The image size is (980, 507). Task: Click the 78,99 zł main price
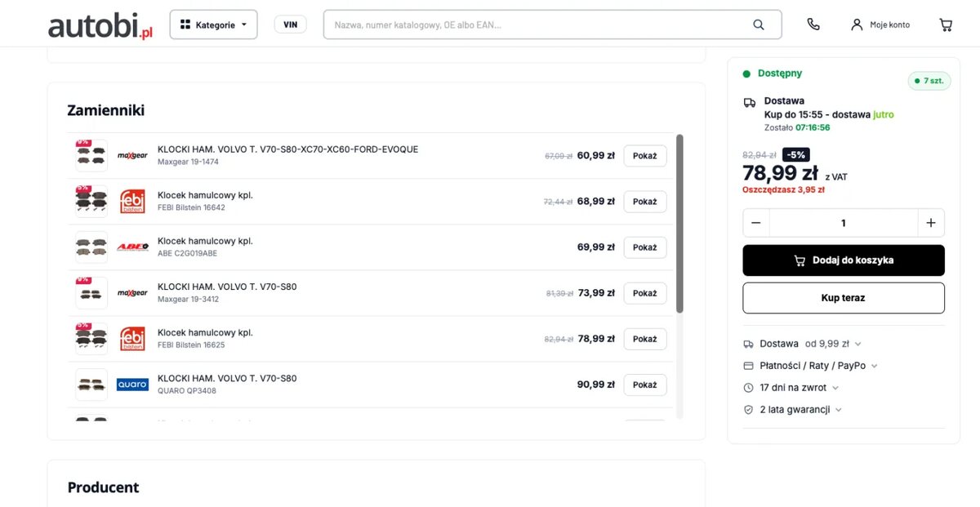tap(780, 173)
